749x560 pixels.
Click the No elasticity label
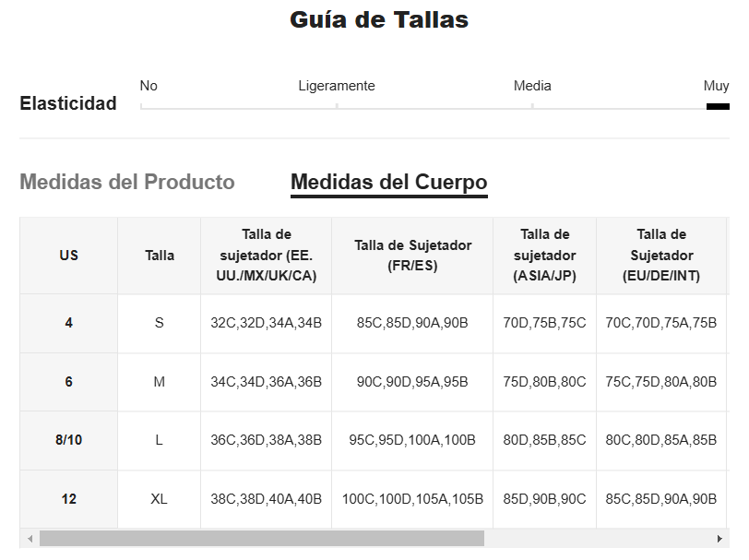149,86
